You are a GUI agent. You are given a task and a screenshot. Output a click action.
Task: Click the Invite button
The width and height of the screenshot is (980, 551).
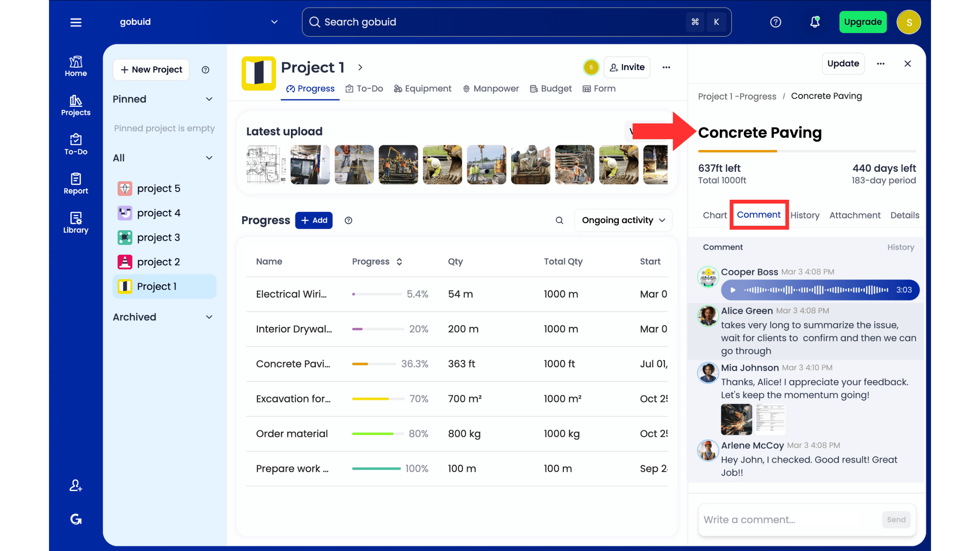(627, 67)
